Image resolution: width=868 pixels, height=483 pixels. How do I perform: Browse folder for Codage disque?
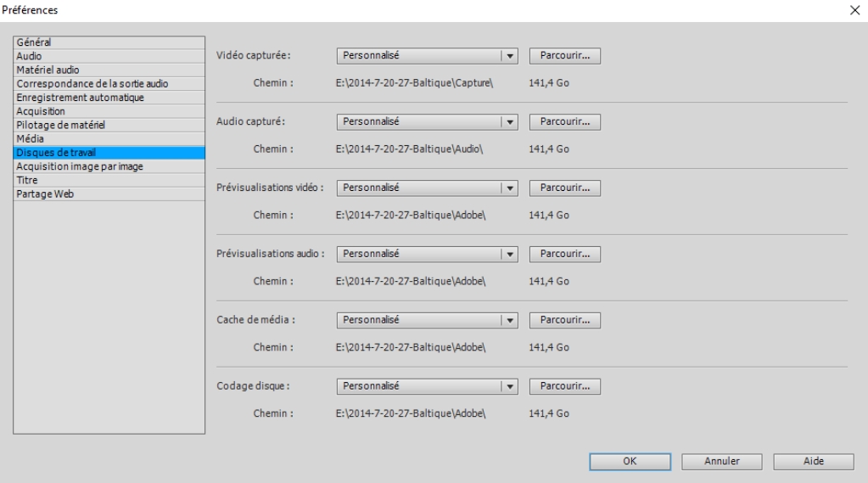[564, 386]
